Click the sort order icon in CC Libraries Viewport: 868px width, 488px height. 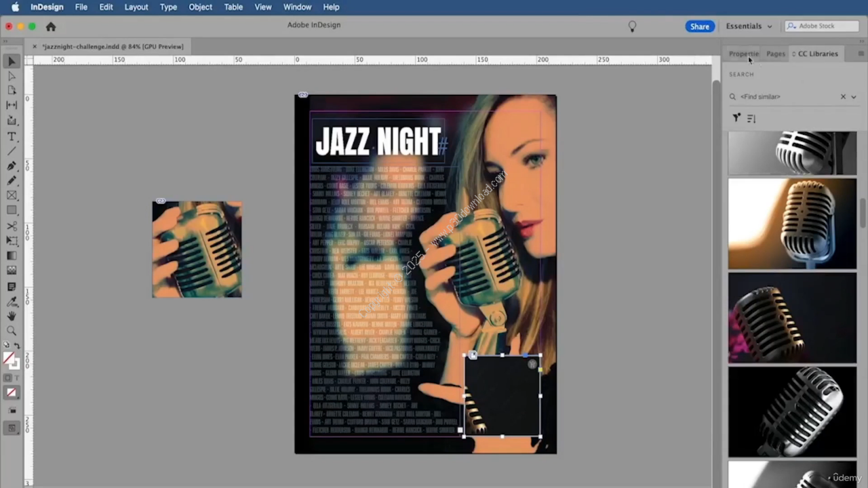point(751,119)
